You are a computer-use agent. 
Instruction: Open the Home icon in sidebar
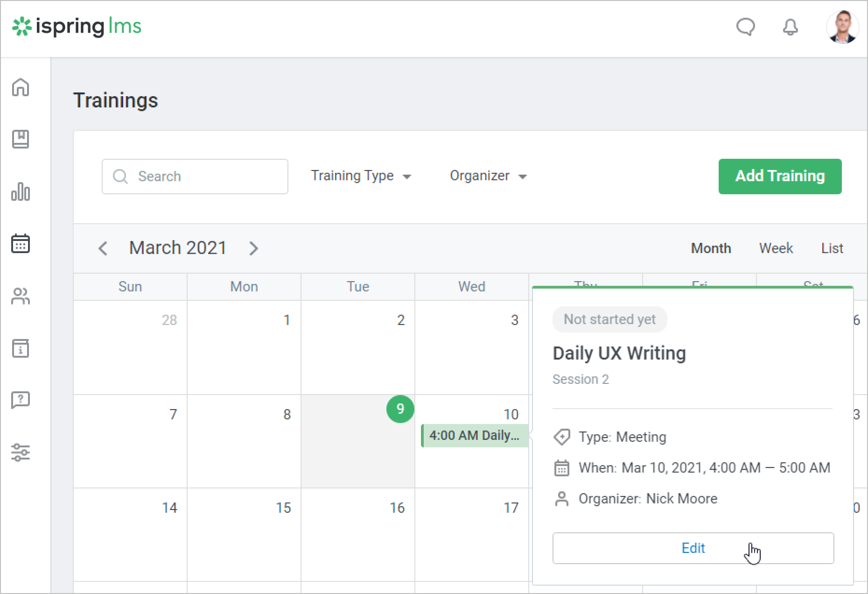[x=21, y=87]
